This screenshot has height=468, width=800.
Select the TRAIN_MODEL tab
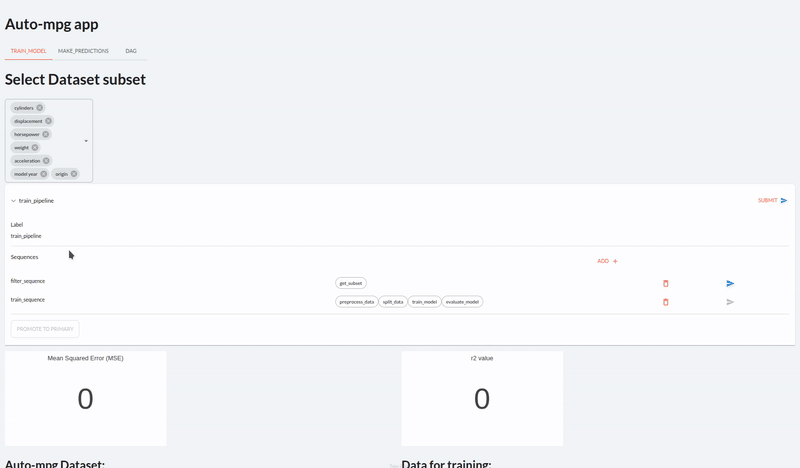[x=28, y=51]
